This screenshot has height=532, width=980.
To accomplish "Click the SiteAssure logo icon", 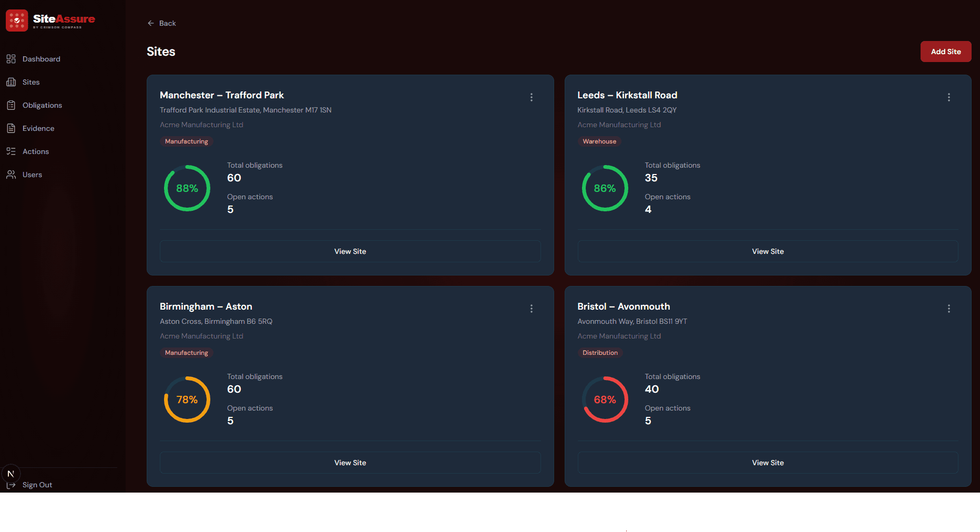I will [x=17, y=21].
